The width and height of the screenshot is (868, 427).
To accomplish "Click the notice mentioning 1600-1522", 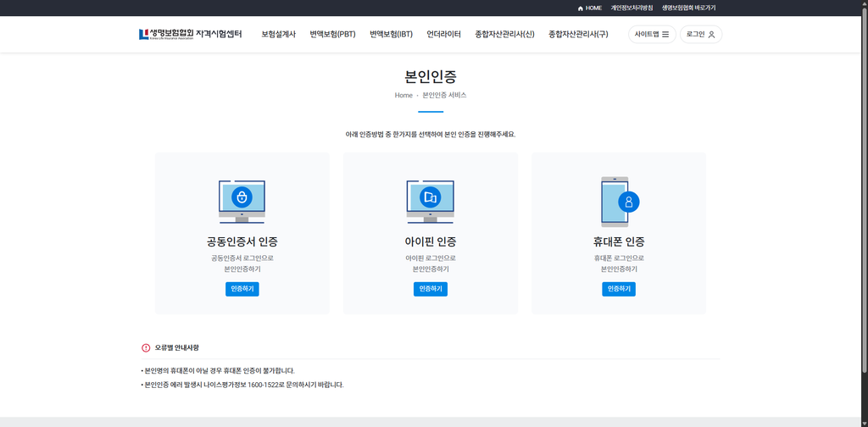I will coord(242,385).
